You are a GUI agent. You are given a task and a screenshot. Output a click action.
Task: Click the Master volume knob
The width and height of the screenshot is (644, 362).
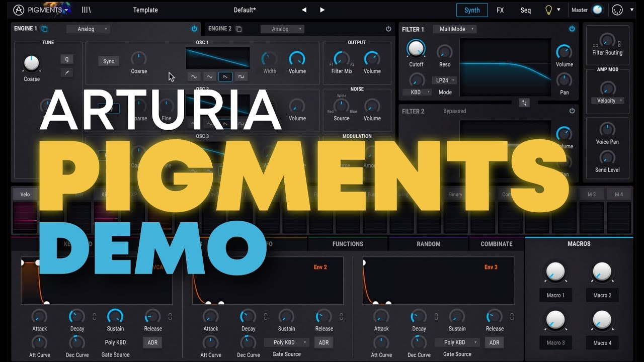[x=597, y=10]
